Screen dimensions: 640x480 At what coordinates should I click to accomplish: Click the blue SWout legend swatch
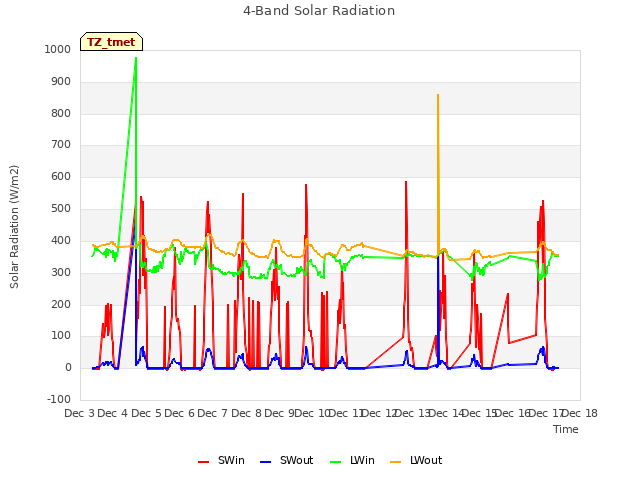[265, 462]
